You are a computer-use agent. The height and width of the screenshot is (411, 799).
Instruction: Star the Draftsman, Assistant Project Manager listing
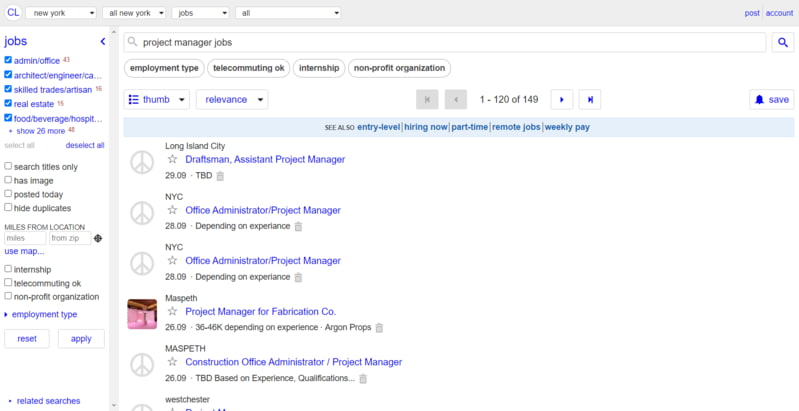tap(172, 159)
